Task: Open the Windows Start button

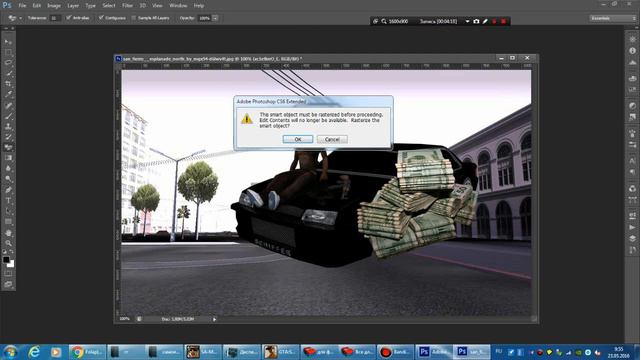Action: tap(10, 352)
